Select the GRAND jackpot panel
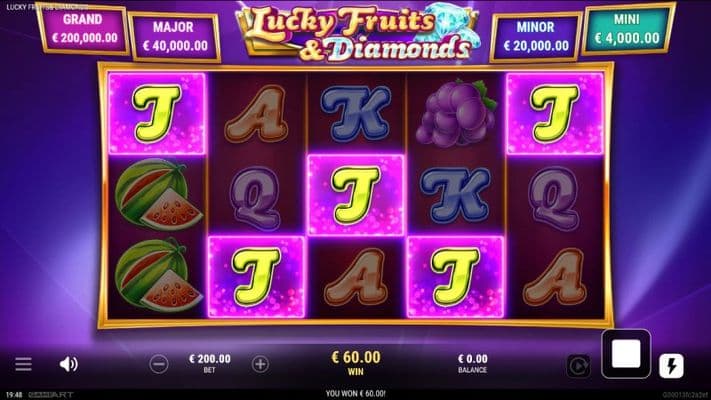The image size is (711, 400). 83,29
